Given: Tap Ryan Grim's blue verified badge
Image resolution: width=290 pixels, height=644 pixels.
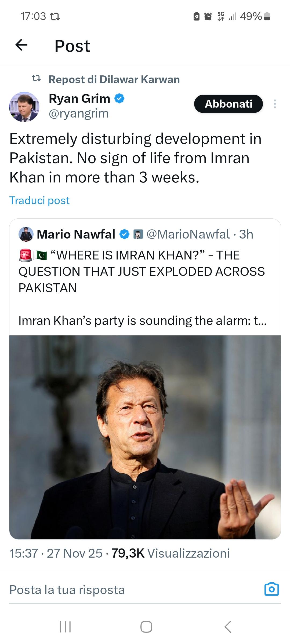Looking at the screenshot, I should (119, 98).
